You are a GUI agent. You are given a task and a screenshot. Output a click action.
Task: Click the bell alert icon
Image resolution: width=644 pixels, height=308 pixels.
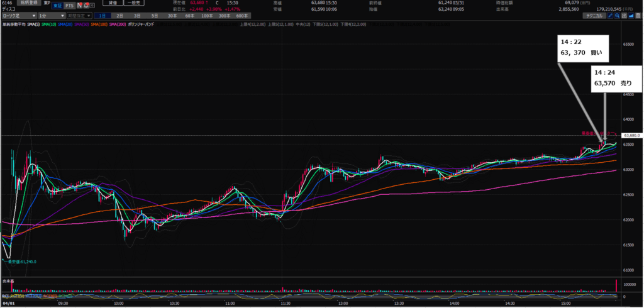(86, 5)
